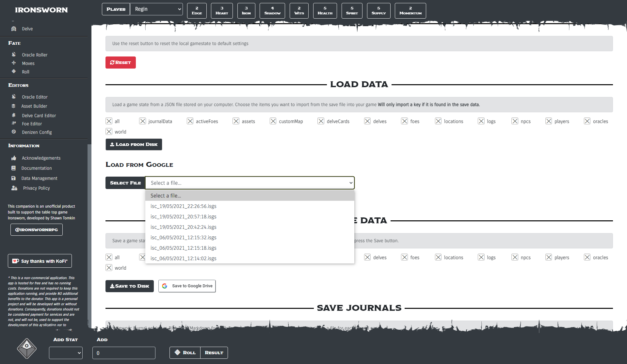Click the Moves arrows icon

[x=14, y=63]
